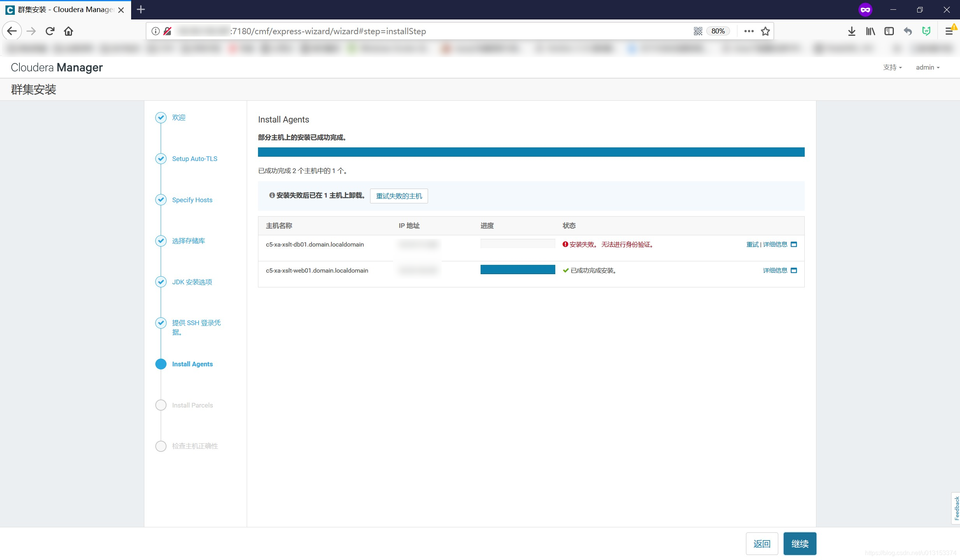Screen dimensions: 960x560
Task: Open the library bookshelf icon
Action: click(870, 31)
